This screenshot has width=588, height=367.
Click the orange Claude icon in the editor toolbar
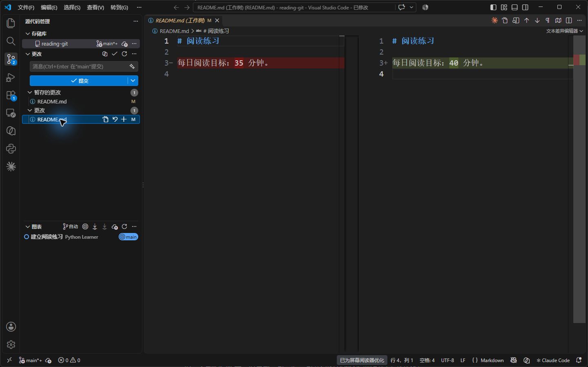click(495, 20)
